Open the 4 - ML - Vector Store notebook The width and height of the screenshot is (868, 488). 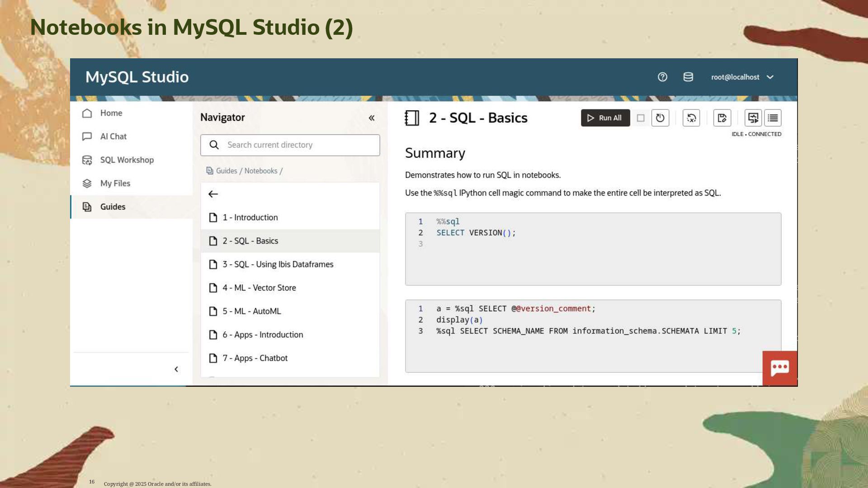[259, 288]
